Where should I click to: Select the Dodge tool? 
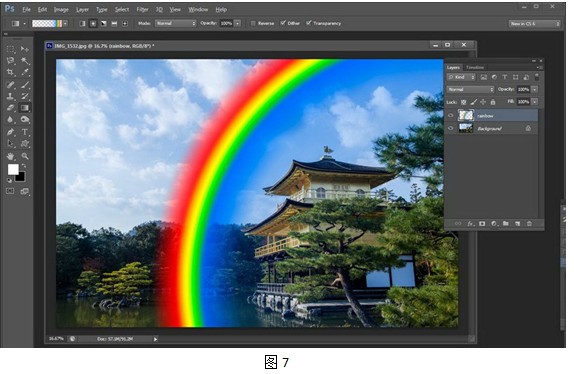(x=25, y=120)
